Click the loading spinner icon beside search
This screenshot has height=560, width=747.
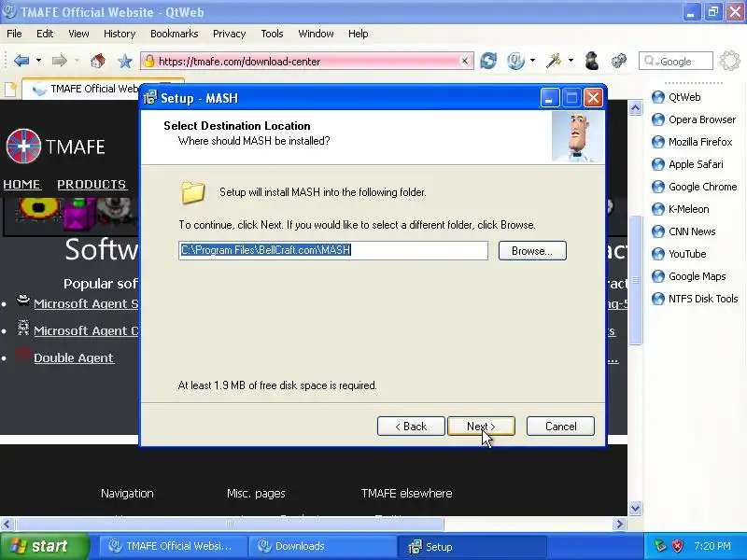pyautogui.click(x=730, y=61)
